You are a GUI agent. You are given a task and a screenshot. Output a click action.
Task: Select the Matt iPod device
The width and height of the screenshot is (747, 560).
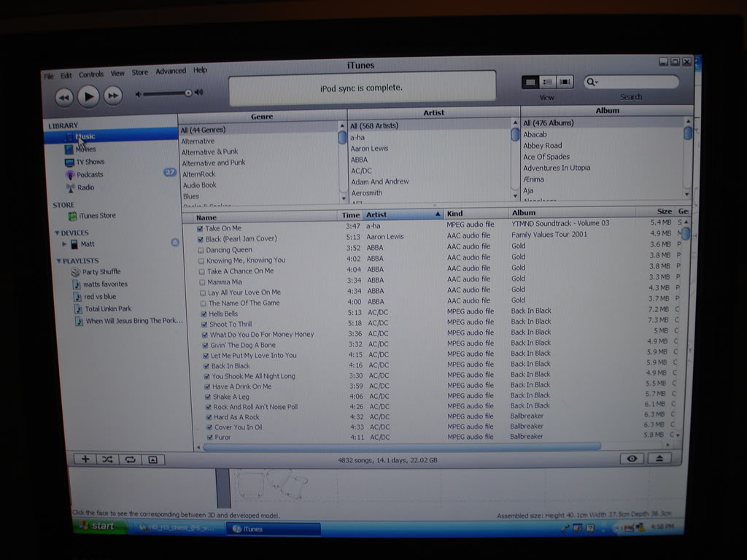(x=88, y=244)
